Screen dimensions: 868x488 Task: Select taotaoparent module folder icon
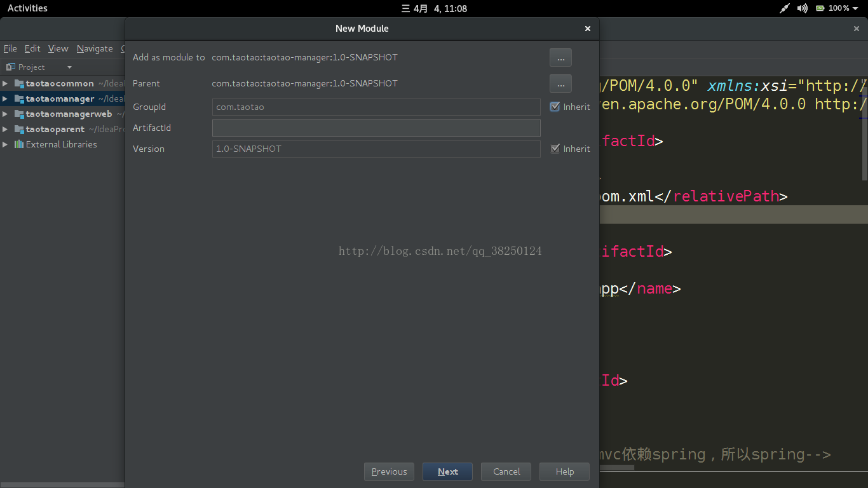(x=19, y=129)
